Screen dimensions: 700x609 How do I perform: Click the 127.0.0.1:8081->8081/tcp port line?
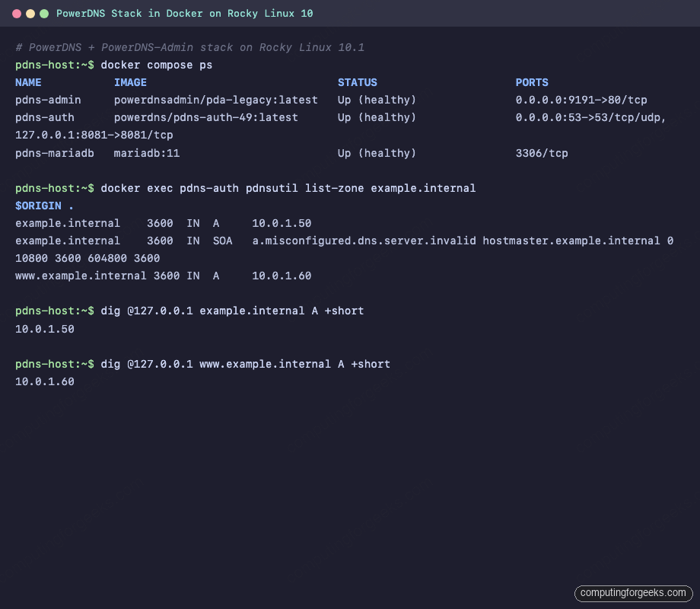[x=94, y=135]
